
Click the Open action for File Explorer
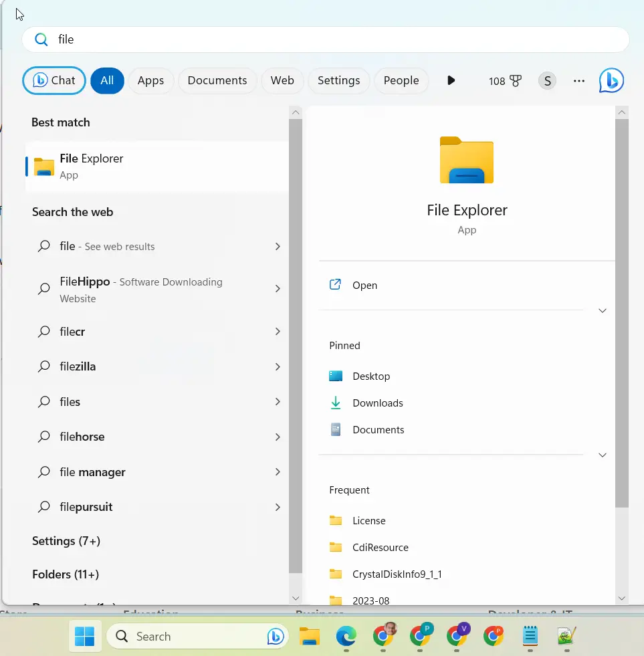point(364,286)
